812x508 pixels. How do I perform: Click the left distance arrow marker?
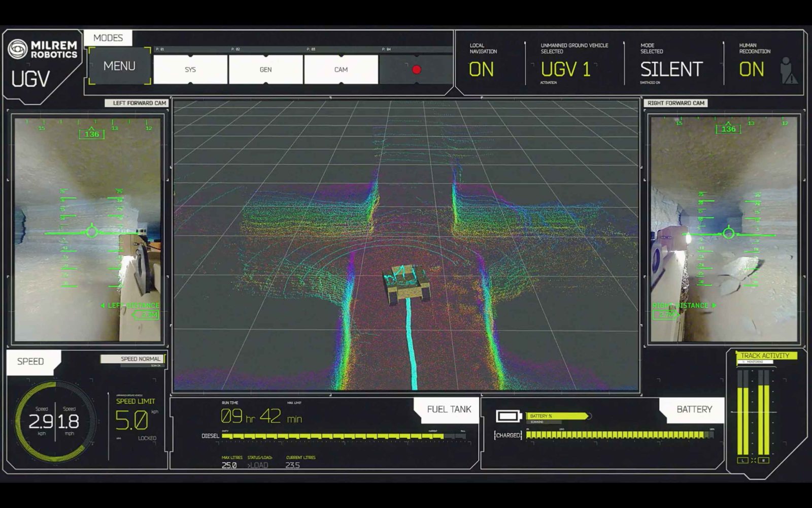(x=103, y=305)
